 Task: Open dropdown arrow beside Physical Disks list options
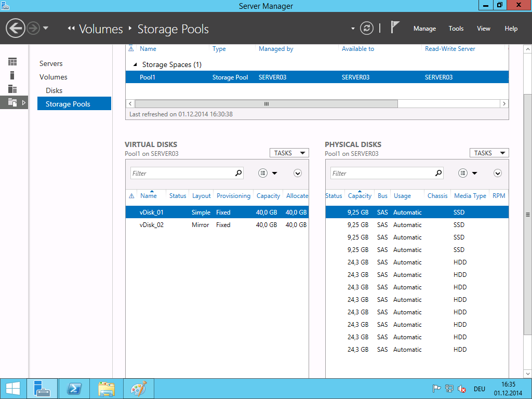(475, 174)
